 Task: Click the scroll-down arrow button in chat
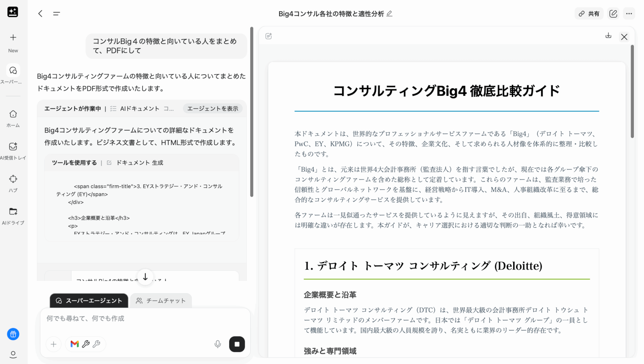point(145,277)
